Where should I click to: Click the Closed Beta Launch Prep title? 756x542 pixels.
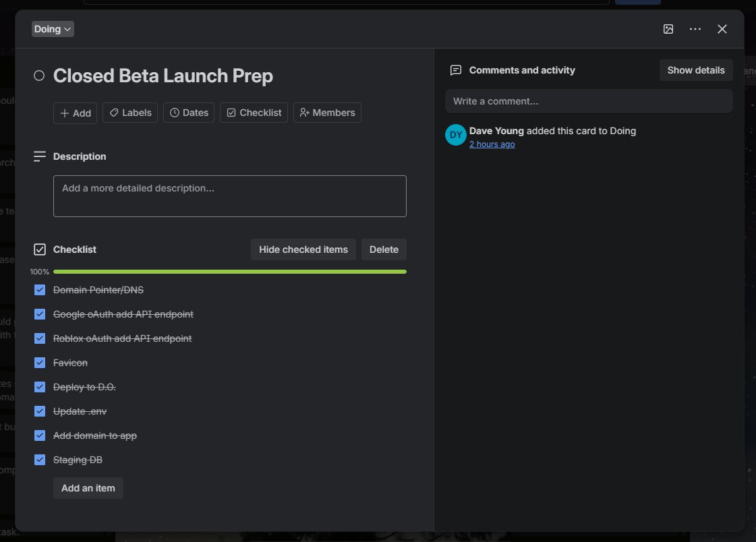point(163,76)
